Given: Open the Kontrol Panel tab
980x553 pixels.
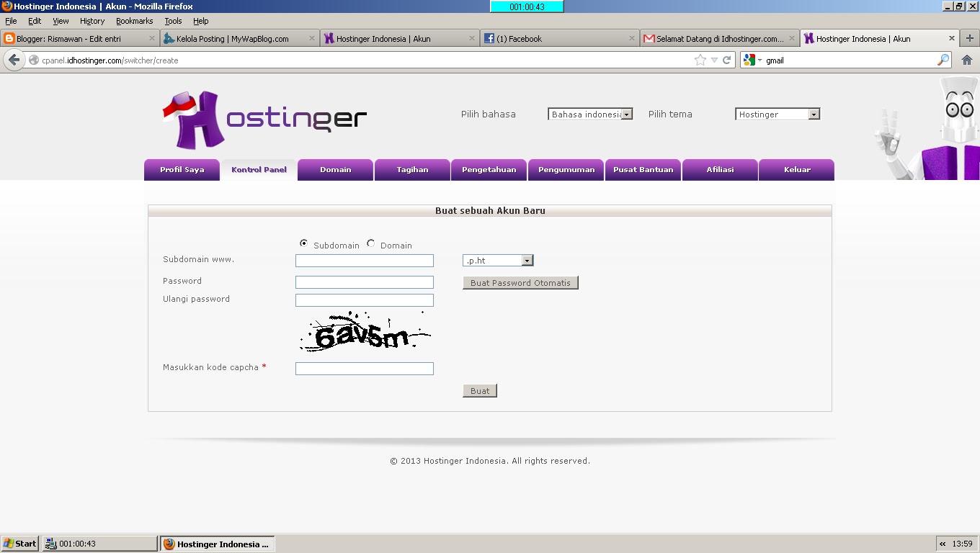Looking at the screenshot, I should coord(259,170).
